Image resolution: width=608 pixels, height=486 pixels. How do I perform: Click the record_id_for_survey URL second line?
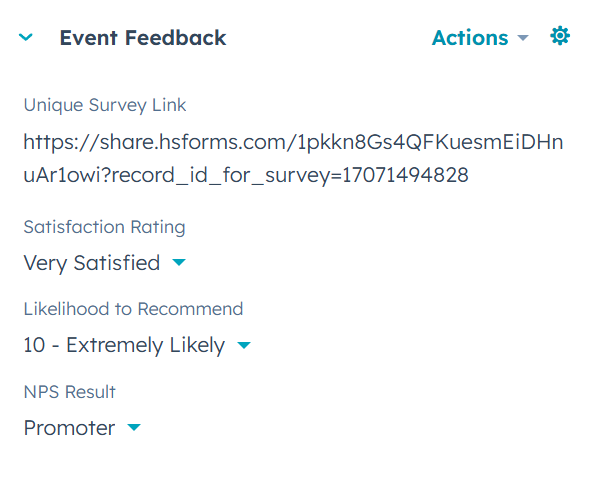(246, 175)
